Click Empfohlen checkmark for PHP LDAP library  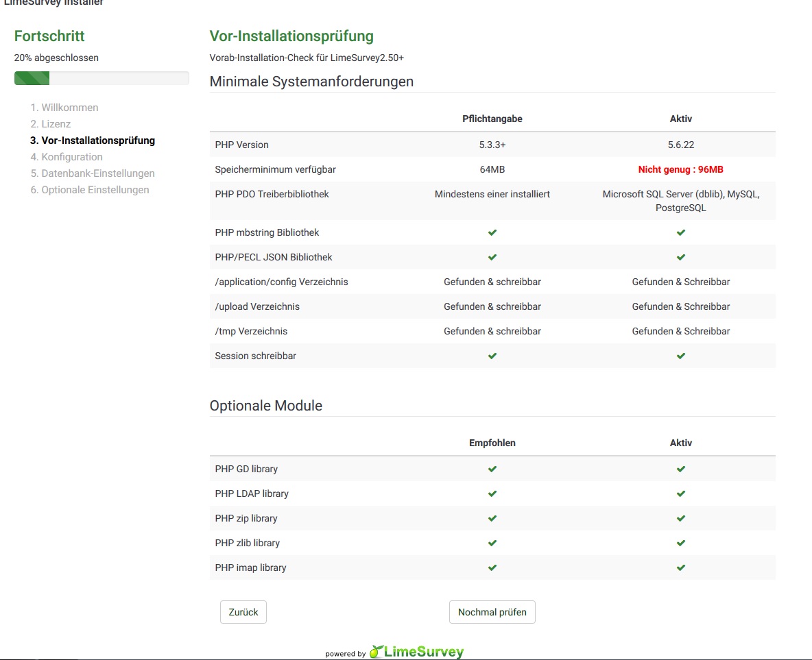[x=492, y=494]
